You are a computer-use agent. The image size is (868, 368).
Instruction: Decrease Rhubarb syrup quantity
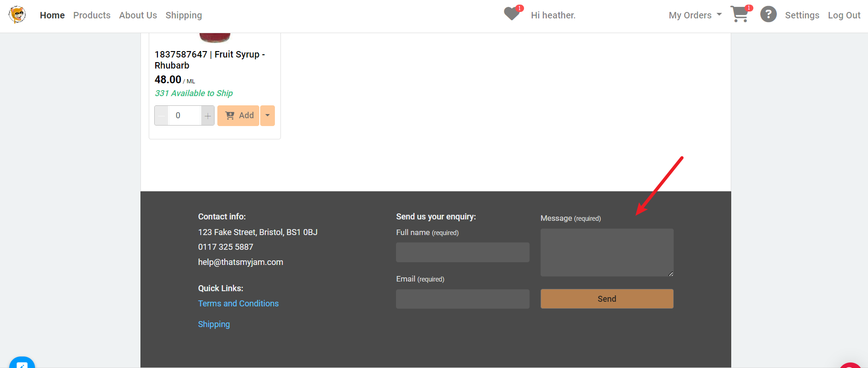(161, 115)
